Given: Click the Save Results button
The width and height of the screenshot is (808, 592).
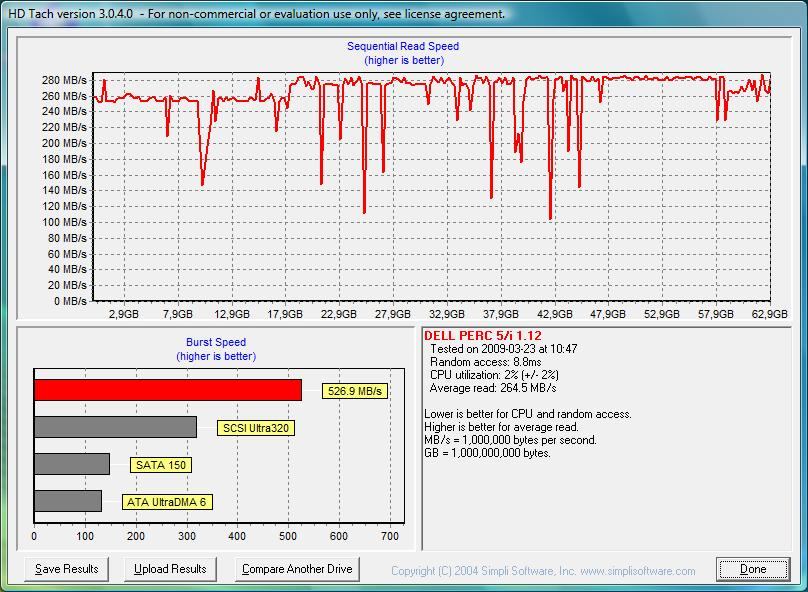Looking at the screenshot, I should [66, 569].
